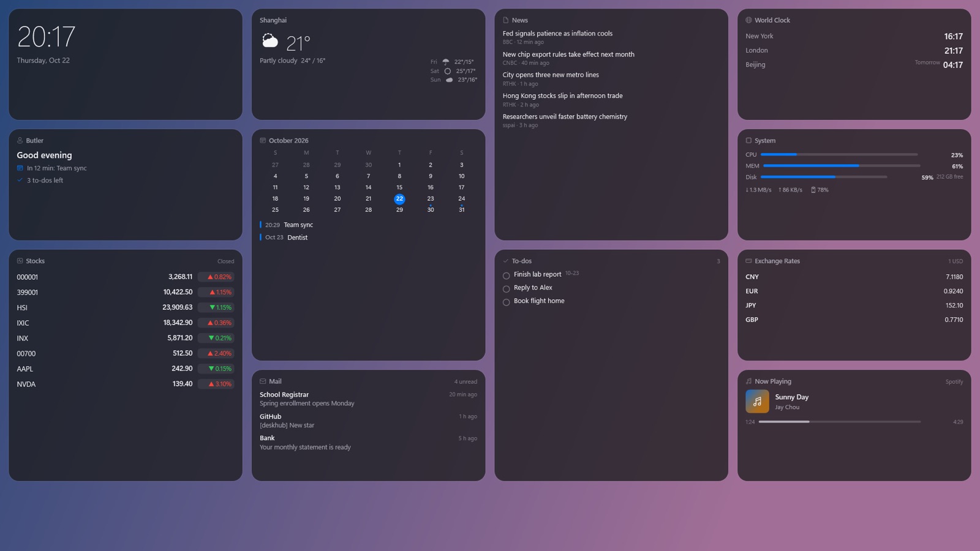This screenshot has height=551, width=980.
Task: Open the School Registrar email
Action: (368, 399)
